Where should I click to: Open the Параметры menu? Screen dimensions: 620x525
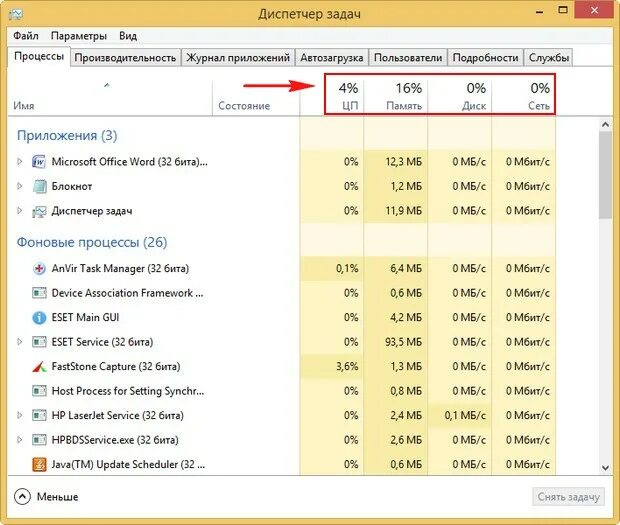79,36
